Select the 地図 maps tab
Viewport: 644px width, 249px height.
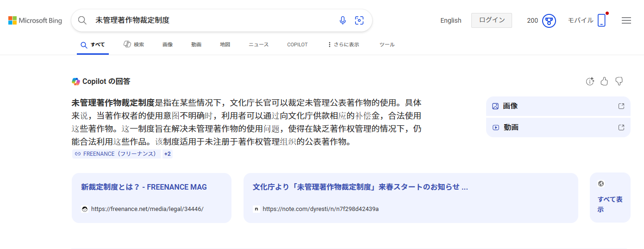click(225, 45)
